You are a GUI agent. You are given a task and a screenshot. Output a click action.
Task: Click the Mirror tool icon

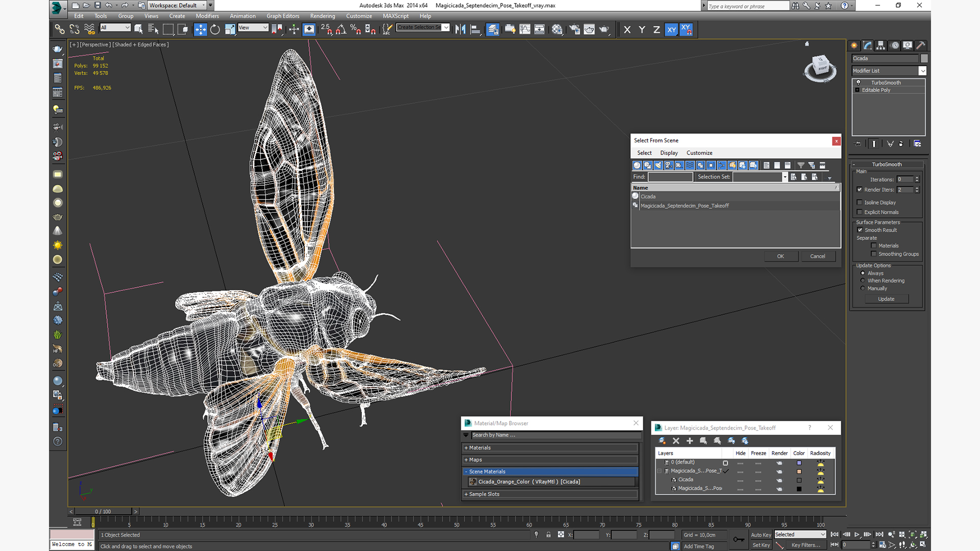click(460, 30)
